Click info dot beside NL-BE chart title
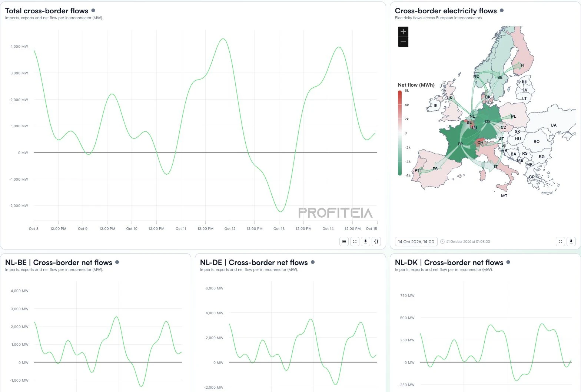The width and height of the screenshot is (581, 392). [x=117, y=262]
